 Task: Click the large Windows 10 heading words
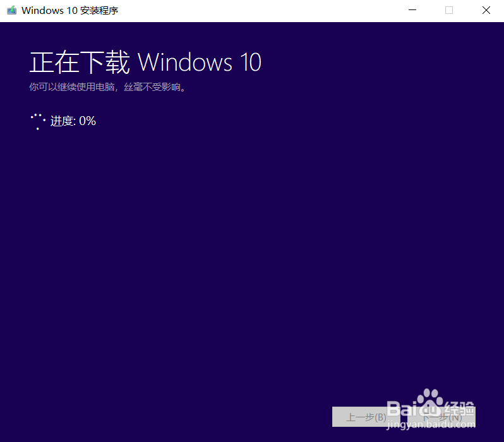tap(200, 62)
